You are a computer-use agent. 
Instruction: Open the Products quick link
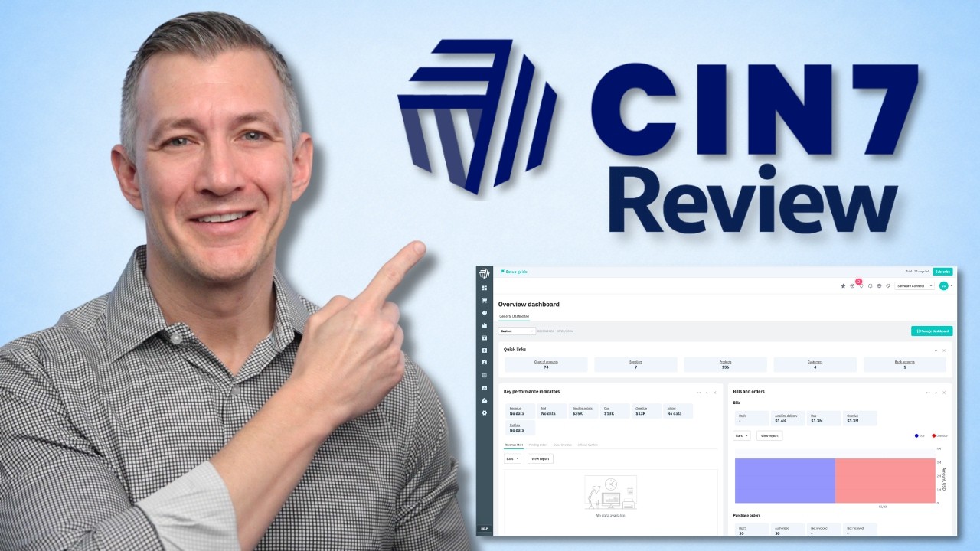click(725, 364)
